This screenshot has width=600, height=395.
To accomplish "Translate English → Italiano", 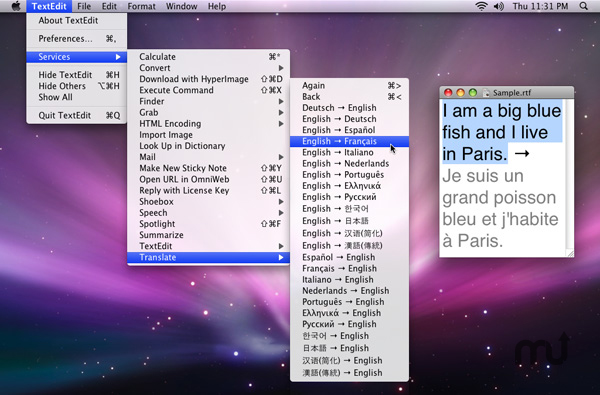I will [349, 152].
